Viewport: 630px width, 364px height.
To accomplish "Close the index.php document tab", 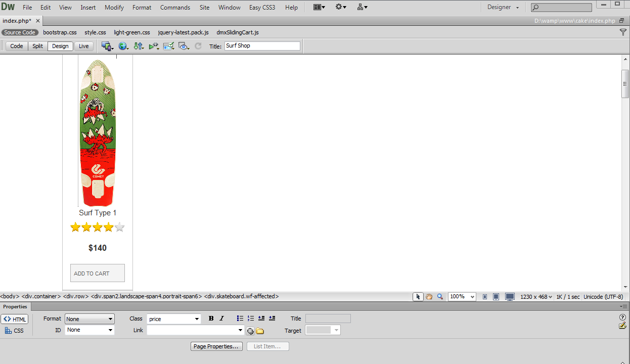I will (38, 21).
